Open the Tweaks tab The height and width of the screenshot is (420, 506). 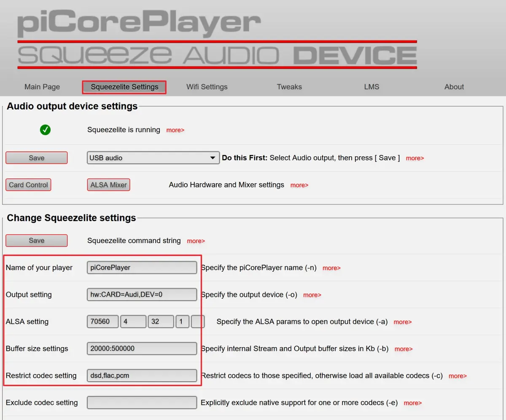pos(289,87)
